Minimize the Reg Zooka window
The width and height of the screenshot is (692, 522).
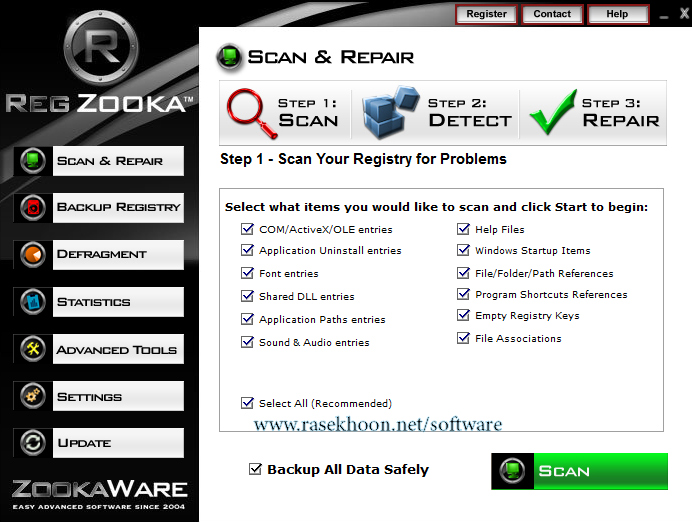point(664,15)
